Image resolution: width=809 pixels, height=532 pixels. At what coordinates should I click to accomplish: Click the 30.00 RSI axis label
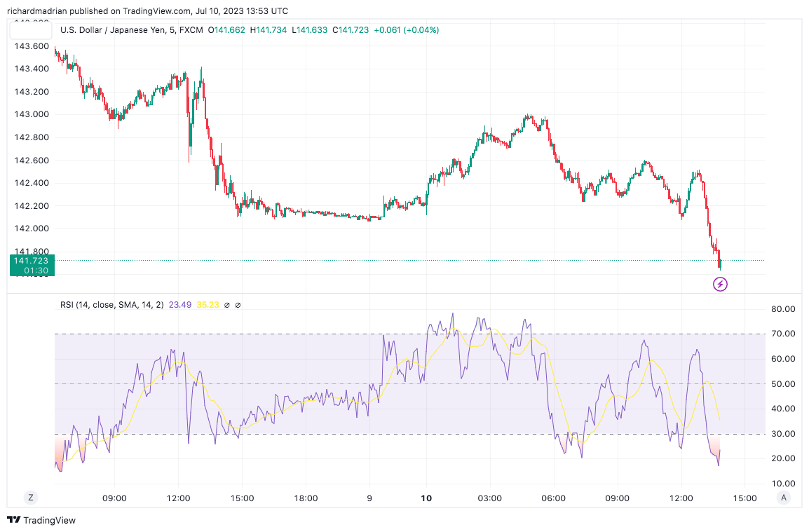click(x=783, y=433)
